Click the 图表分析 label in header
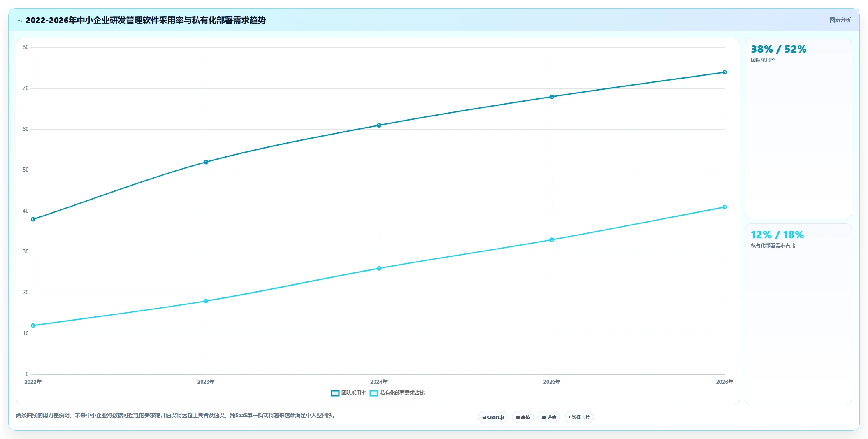 coord(840,20)
